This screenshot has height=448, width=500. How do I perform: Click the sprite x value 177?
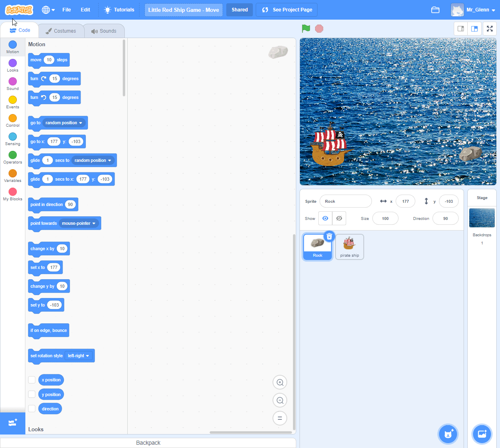click(x=405, y=202)
